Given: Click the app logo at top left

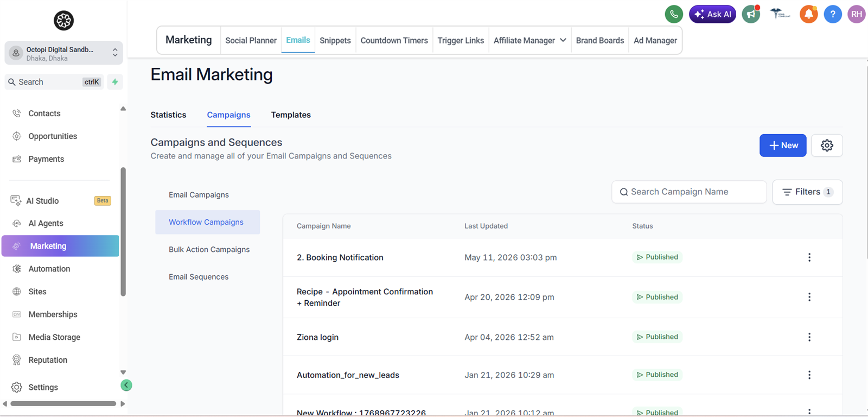Looking at the screenshot, I should [63, 21].
